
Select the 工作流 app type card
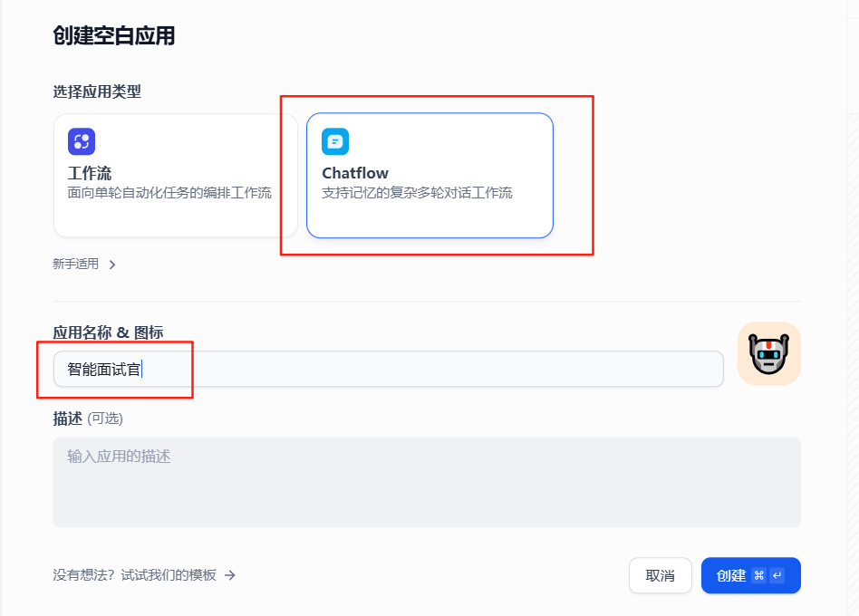[175, 175]
